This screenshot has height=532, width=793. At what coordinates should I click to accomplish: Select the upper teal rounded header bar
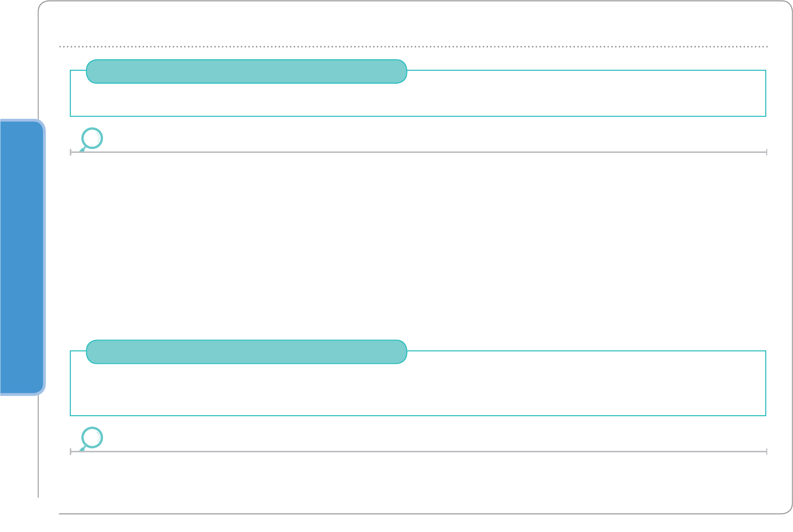(x=247, y=71)
